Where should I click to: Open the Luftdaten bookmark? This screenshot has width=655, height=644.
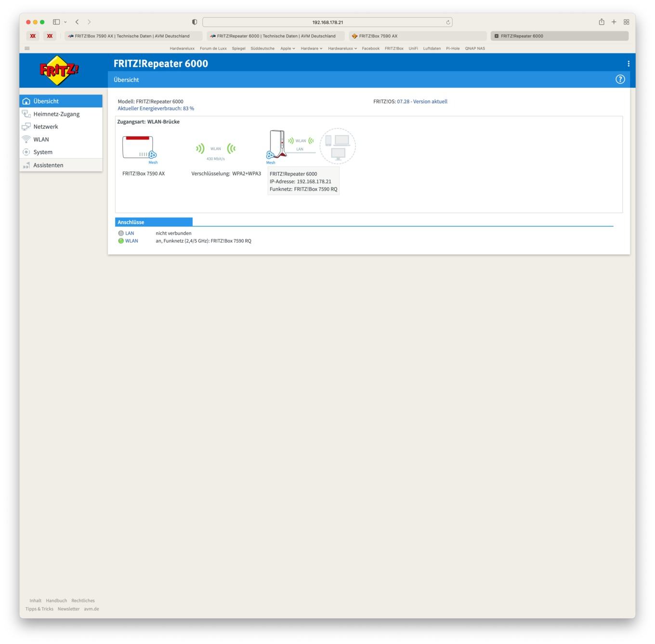pyautogui.click(x=432, y=49)
